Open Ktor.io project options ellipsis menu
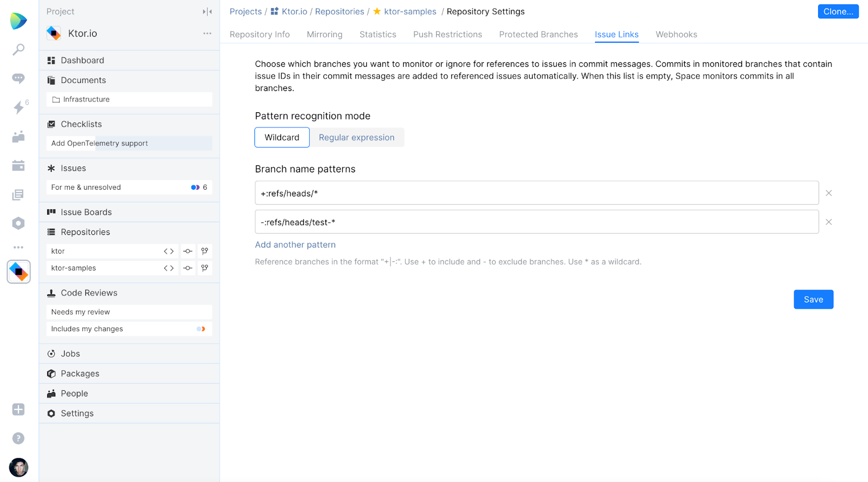The image size is (868, 482). 207,34
